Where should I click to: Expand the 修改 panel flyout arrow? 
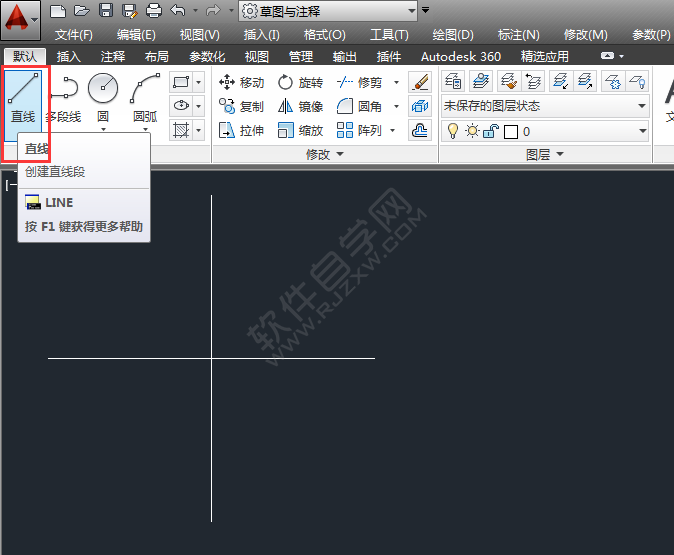point(339,155)
